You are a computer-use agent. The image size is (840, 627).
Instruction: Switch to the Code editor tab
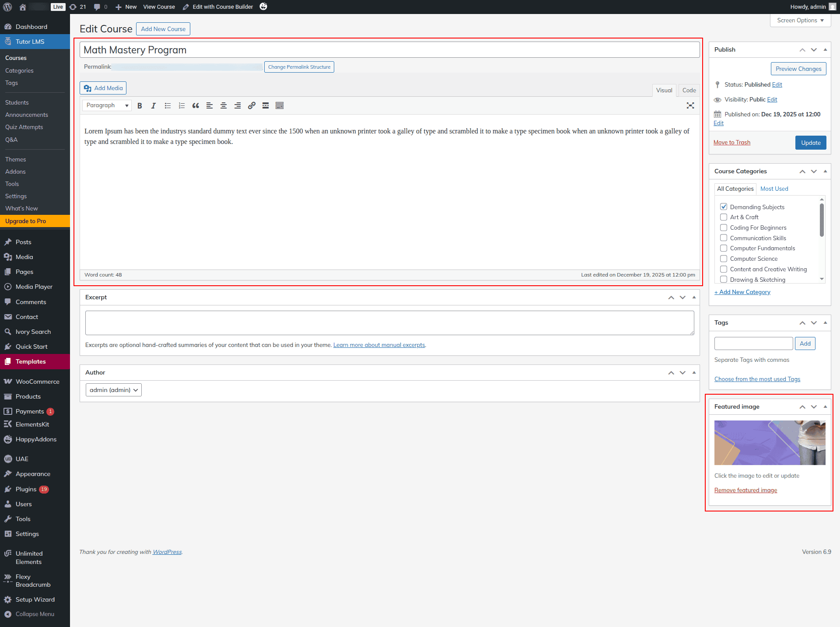click(689, 90)
